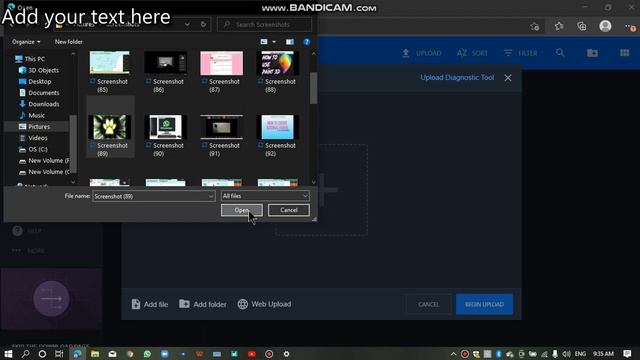
Task: Click the taskbar search magnifier icon
Action: tap(25, 353)
